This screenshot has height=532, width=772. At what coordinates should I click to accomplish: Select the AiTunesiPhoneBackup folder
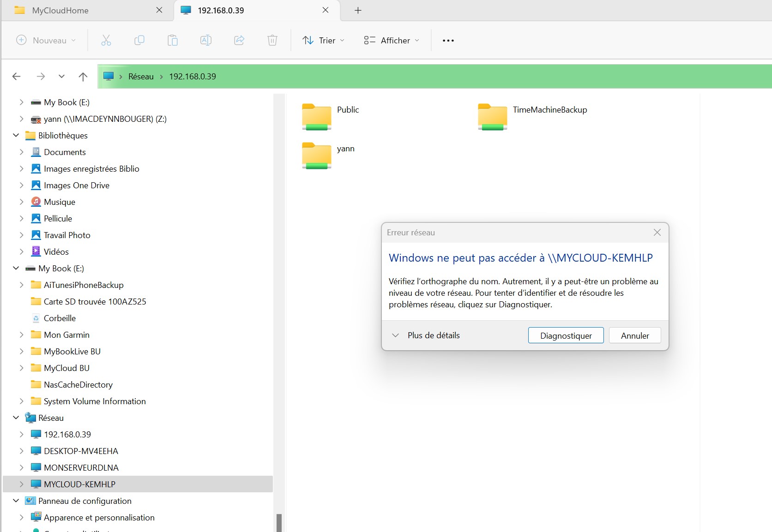click(84, 285)
